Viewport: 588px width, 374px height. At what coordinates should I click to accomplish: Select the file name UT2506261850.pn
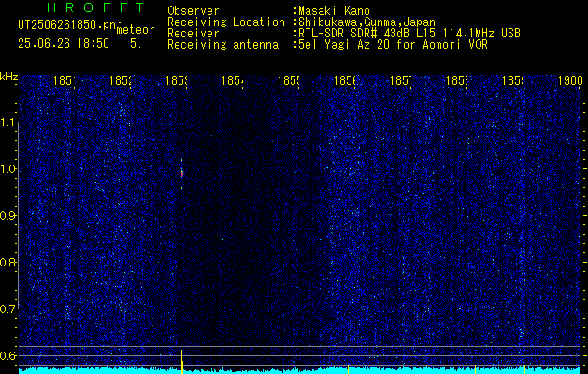[66, 25]
